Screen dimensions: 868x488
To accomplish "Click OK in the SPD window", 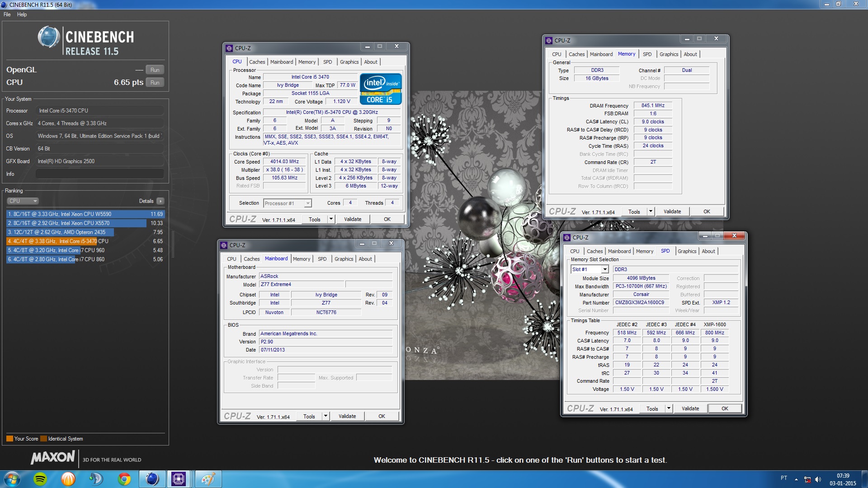I will 725,408.
